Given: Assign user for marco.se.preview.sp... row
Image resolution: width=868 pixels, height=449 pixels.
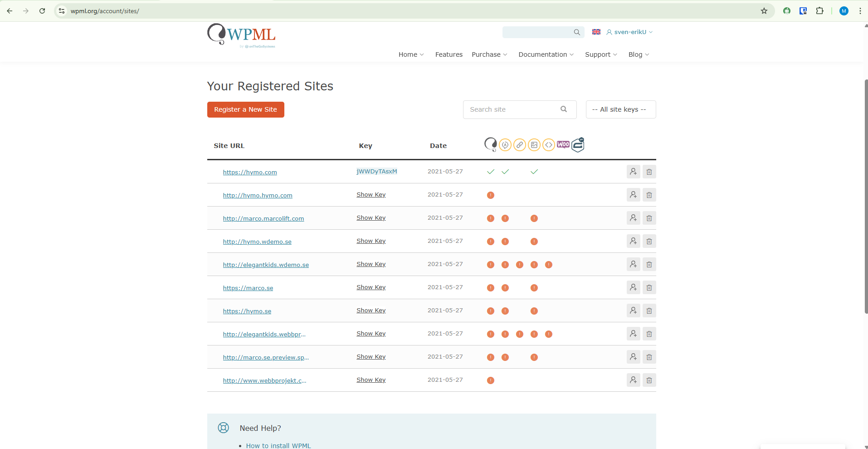Looking at the screenshot, I should tap(634, 357).
